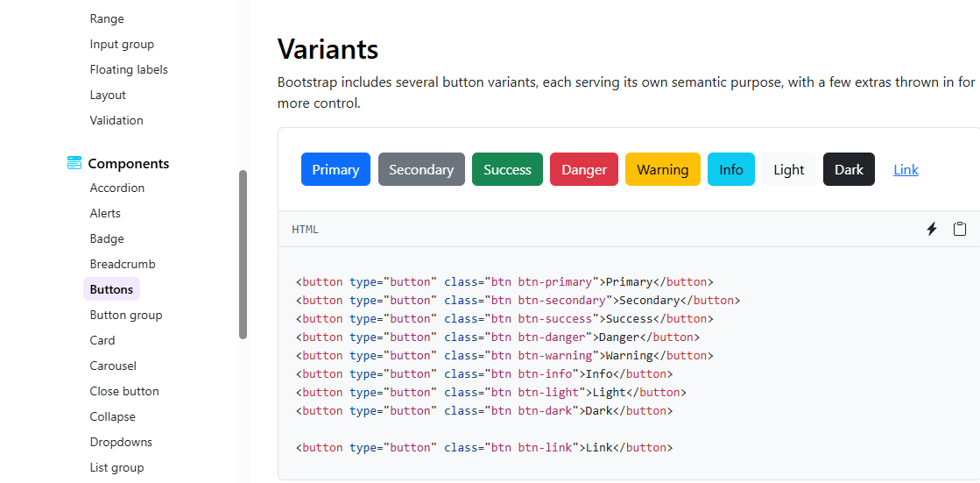
Task: Open Range in sidebar
Action: click(x=107, y=18)
